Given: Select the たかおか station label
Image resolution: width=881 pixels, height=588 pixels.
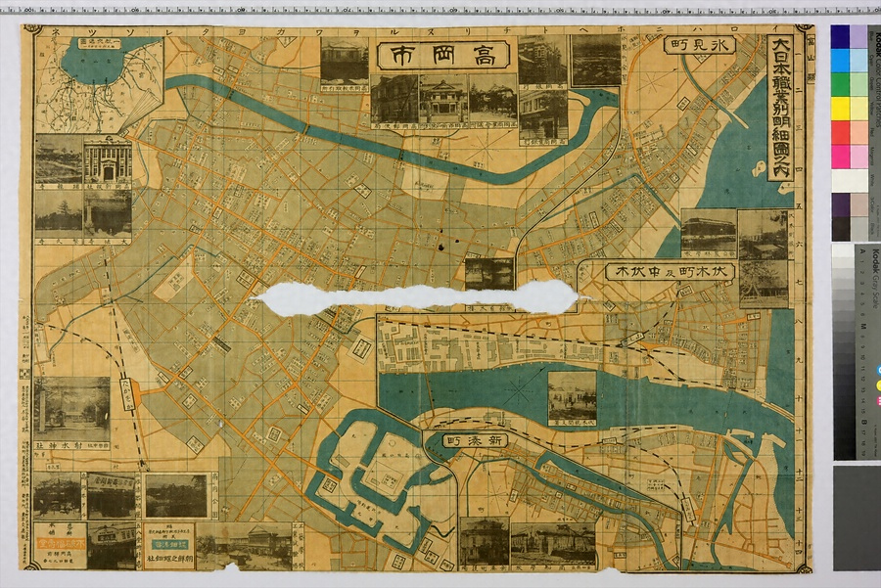Looking at the screenshot, I should point(126,393).
